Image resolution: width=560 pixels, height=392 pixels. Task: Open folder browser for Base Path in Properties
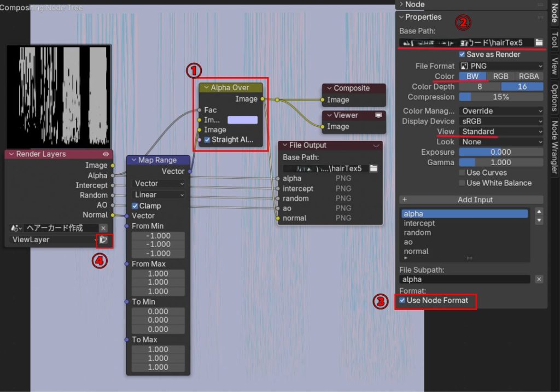(539, 42)
